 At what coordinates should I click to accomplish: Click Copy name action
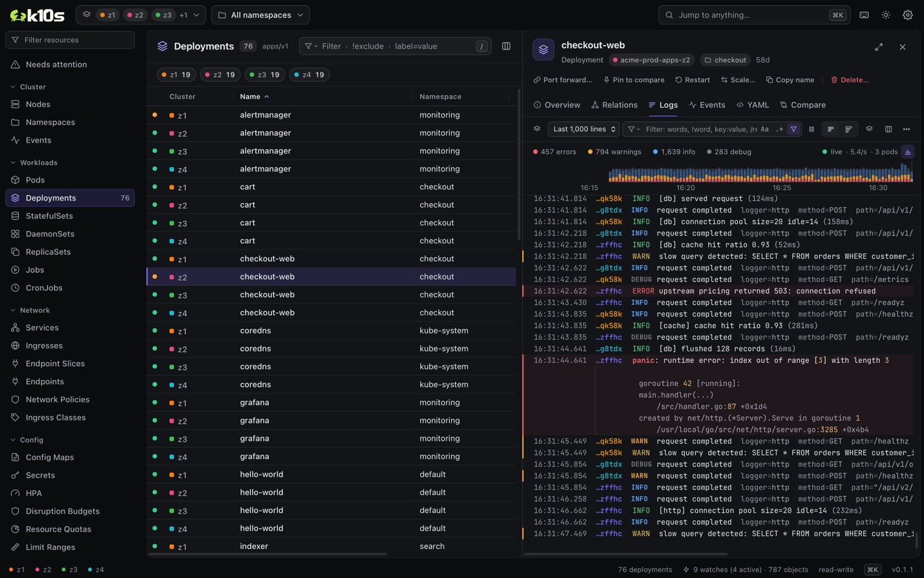coord(790,80)
